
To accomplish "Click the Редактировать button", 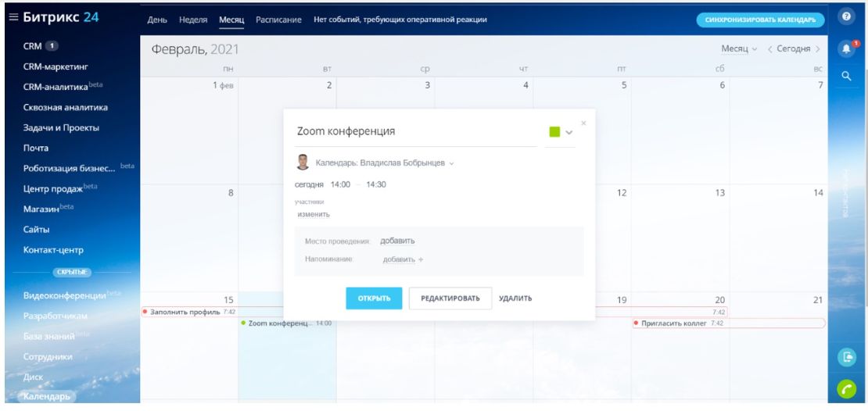I will click(x=450, y=298).
